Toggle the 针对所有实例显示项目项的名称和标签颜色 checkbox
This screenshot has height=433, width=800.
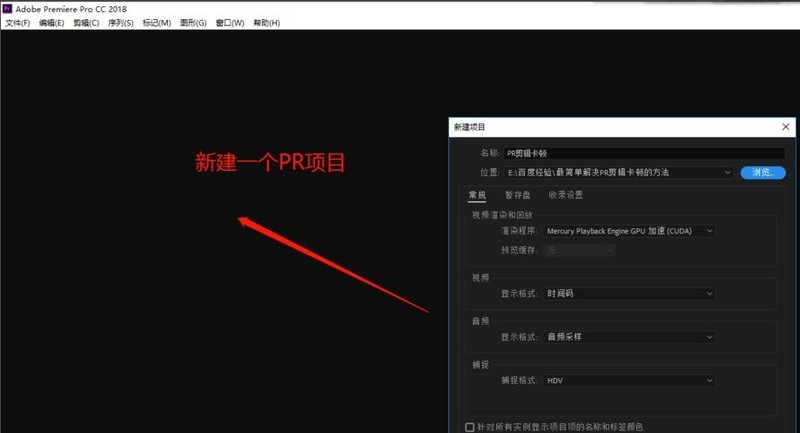point(470,426)
